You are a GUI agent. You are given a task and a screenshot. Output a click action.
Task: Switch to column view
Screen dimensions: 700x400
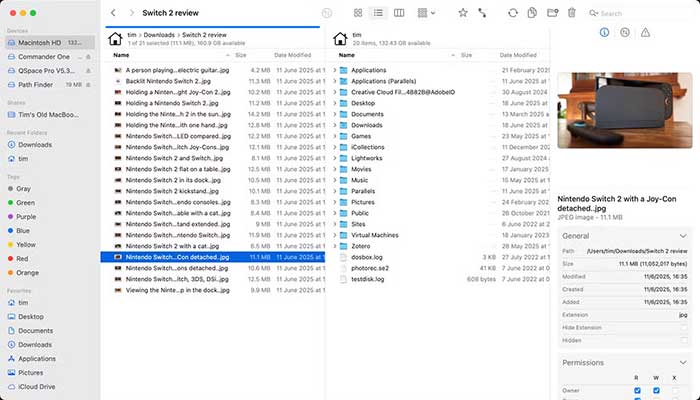click(399, 13)
